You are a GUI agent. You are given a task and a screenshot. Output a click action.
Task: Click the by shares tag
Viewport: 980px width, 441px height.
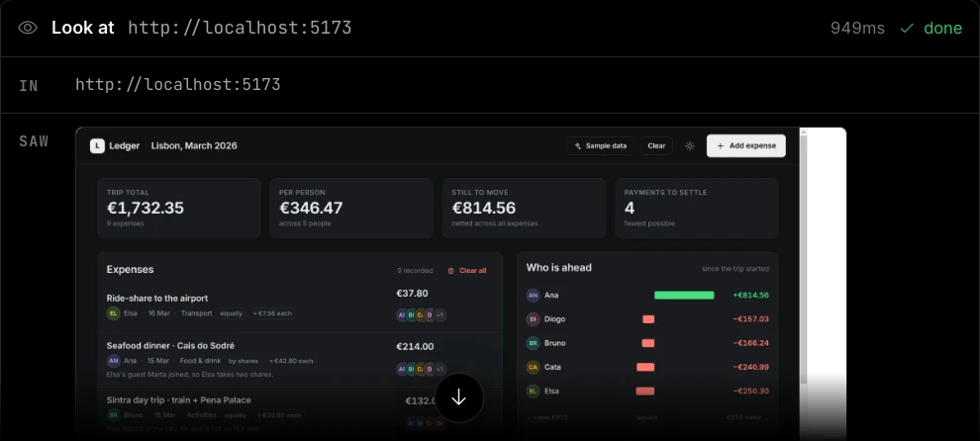[244, 361]
